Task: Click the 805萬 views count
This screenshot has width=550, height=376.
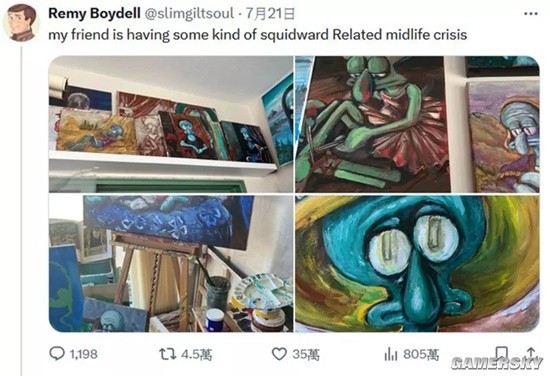Action: point(421,354)
